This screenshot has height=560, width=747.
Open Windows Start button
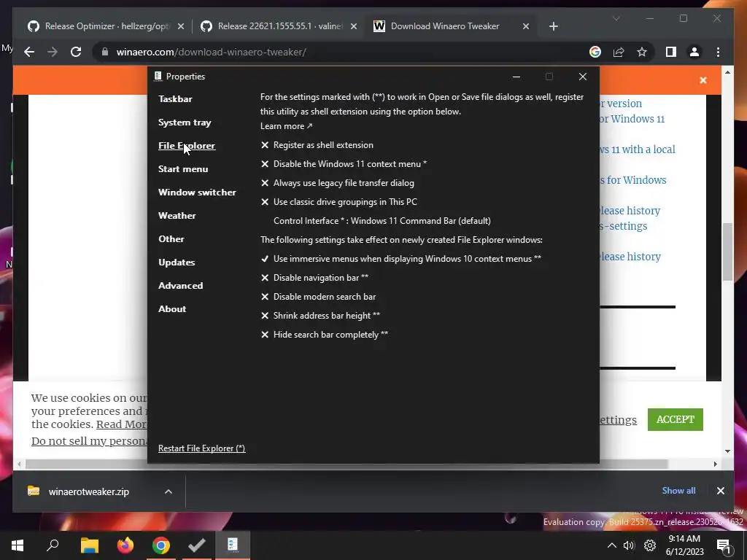point(18,545)
